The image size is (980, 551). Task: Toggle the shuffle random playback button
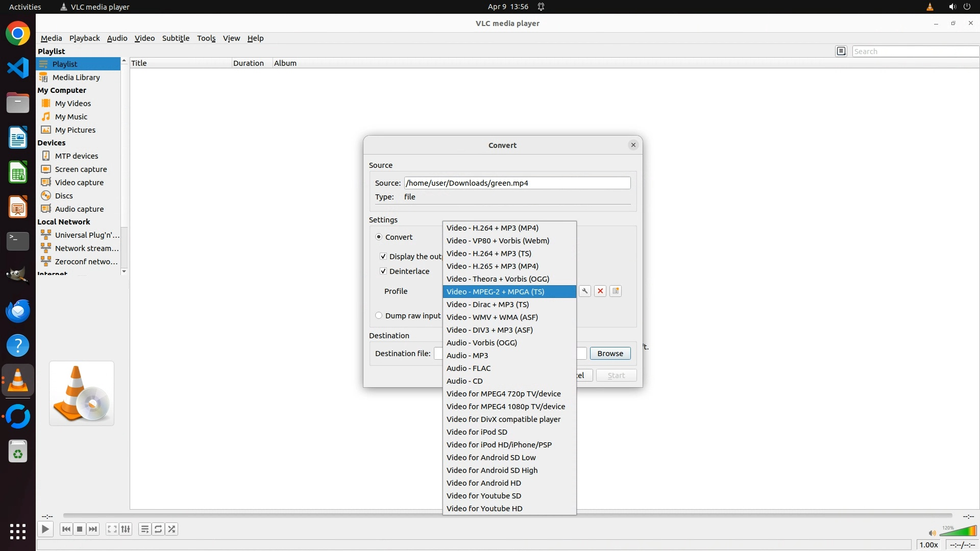172,529
